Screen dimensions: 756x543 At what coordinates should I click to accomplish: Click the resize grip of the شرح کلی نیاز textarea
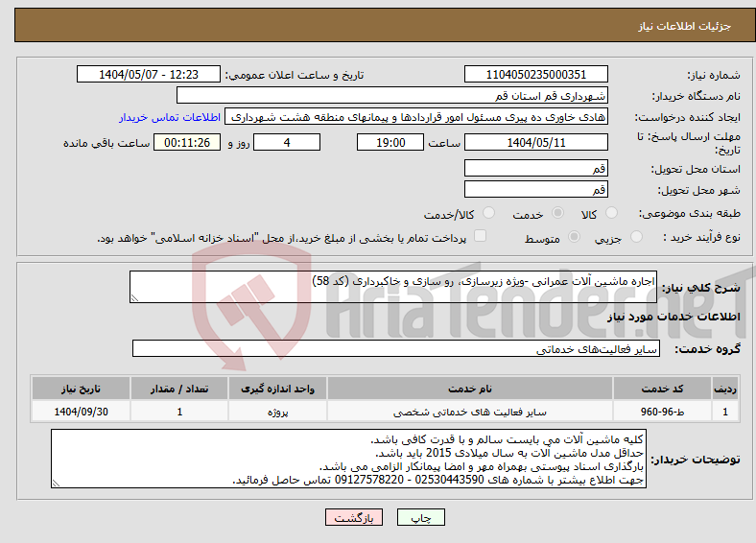(134, 298)
